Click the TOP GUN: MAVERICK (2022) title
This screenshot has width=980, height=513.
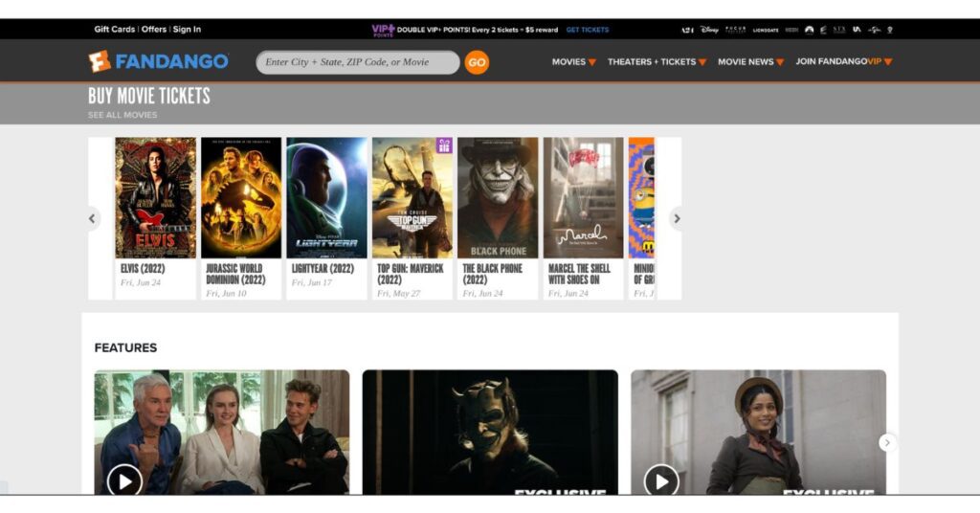click(x=410, y=275)
